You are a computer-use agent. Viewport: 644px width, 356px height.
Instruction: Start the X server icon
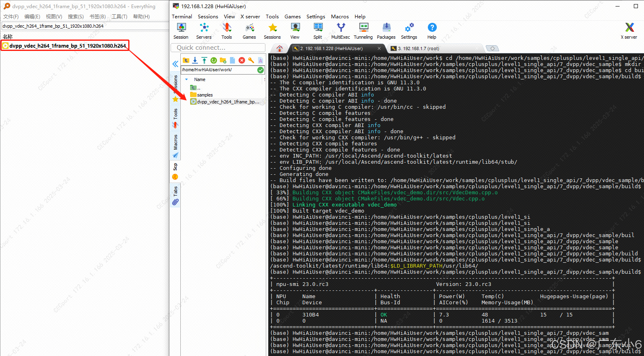tap(629, 31)
